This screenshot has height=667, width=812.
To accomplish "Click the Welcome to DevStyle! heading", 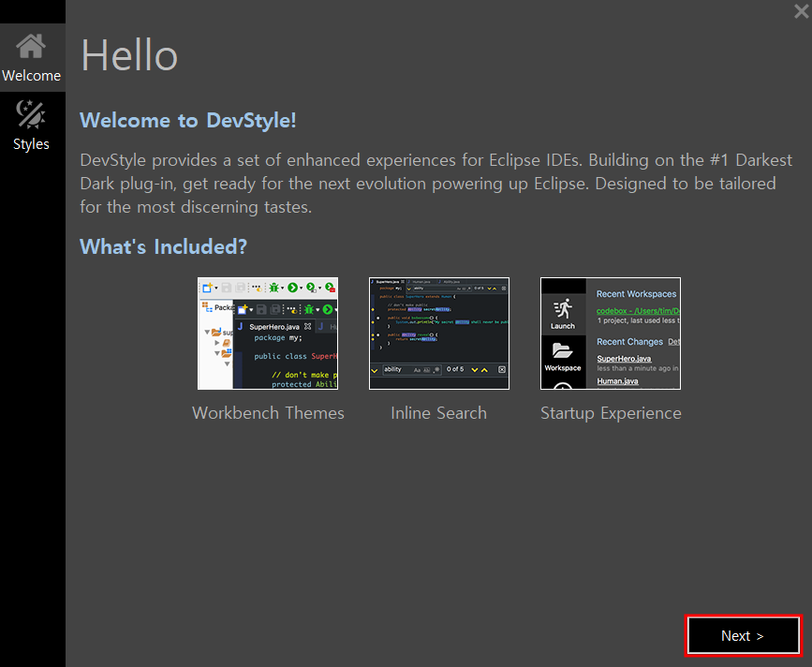I will coord(188,120).
